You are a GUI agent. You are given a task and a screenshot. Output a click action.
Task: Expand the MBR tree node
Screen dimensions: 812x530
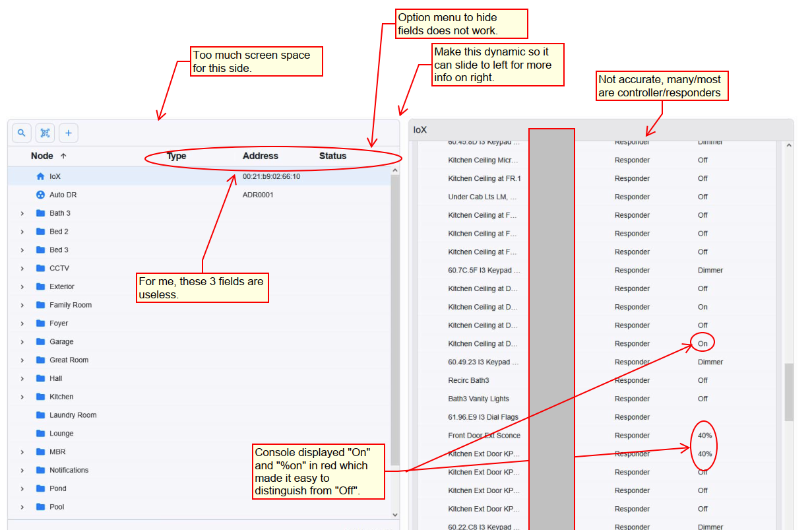tap(22, 451)
